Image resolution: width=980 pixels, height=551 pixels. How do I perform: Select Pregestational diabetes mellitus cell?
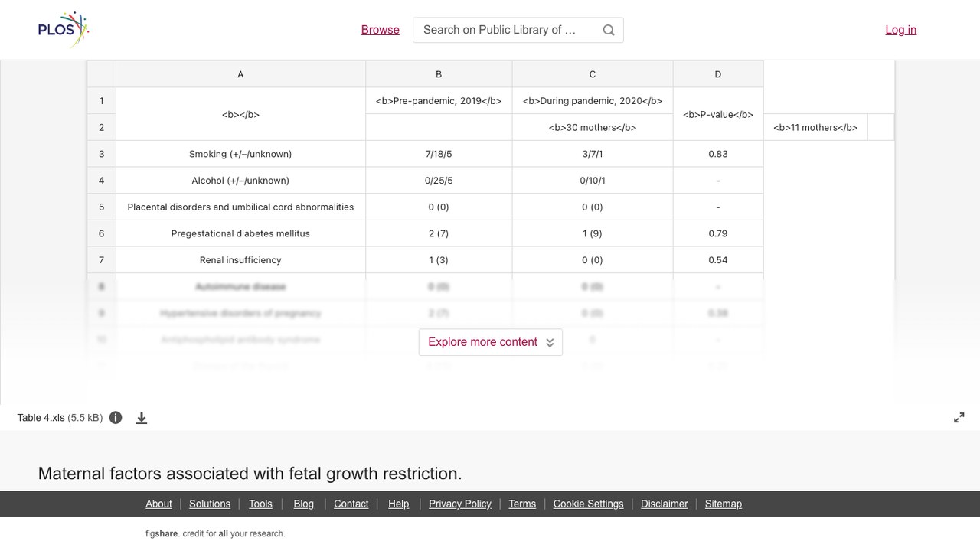(x=240, y=233)
